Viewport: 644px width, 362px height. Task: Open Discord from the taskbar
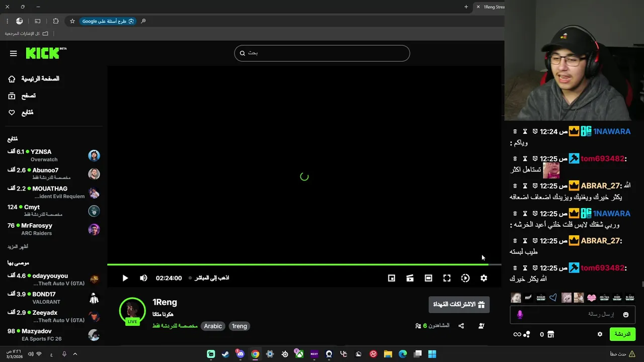240,354
